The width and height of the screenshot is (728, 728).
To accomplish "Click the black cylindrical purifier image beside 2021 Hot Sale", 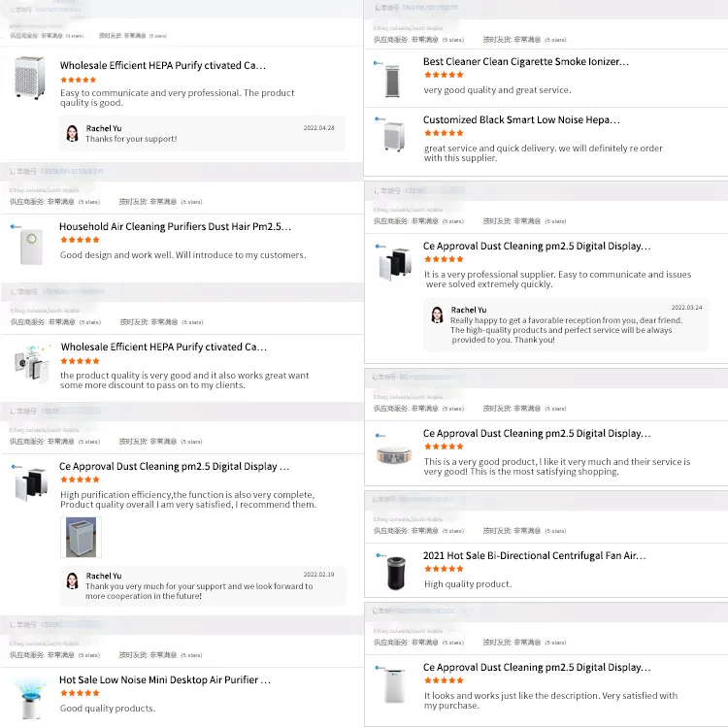I will [395, 573].
